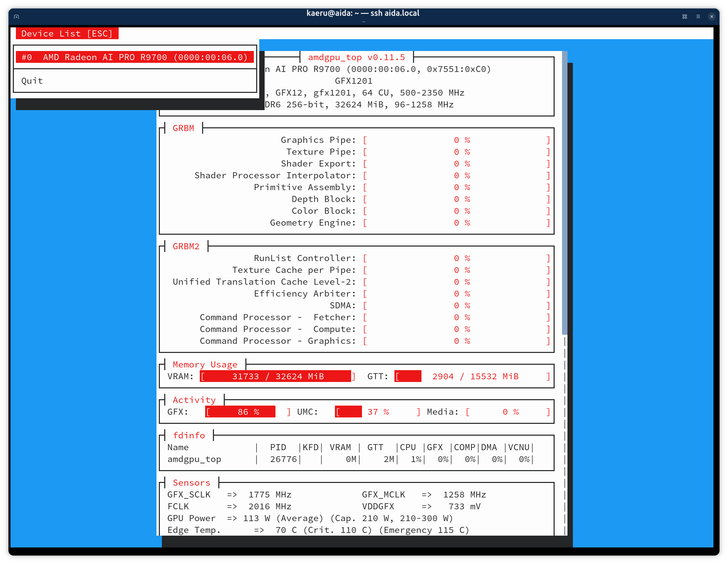Click the GFX_SCLK 1775 MHz sensor
The image size is (728, 564).
coord(229,494)
